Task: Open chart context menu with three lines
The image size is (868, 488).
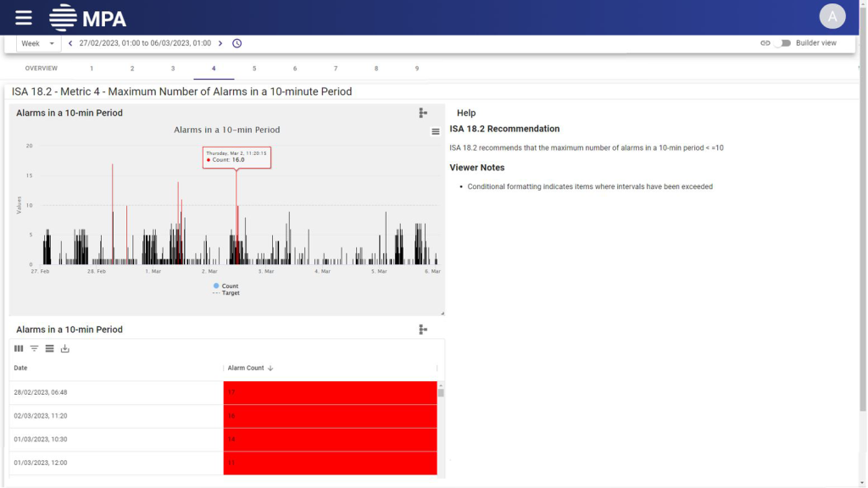Action: pyautogui.click(x=436, y=131)
